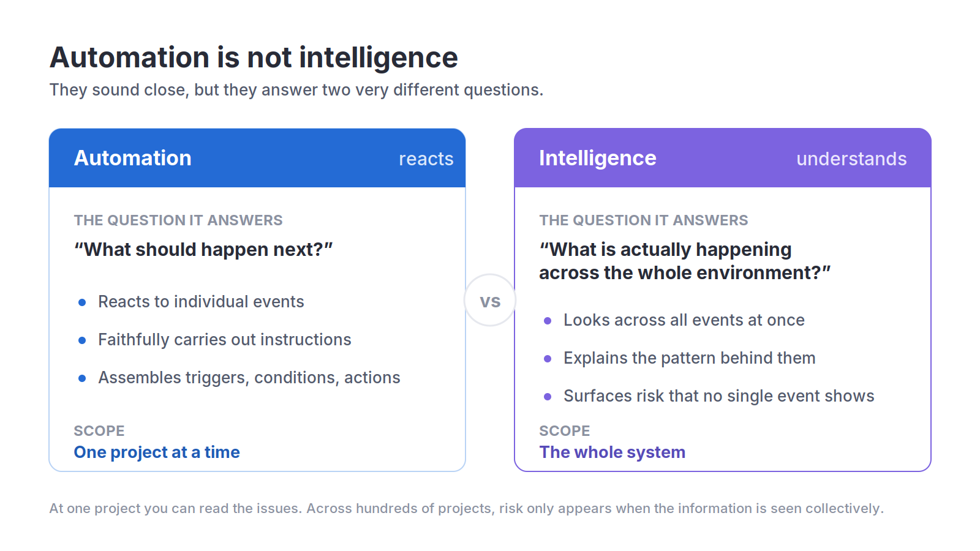The width and height of the screenshot is (980, 551).
Task: Click the purple bullet beside Looks across all events
Action: (x=548, y=321)
